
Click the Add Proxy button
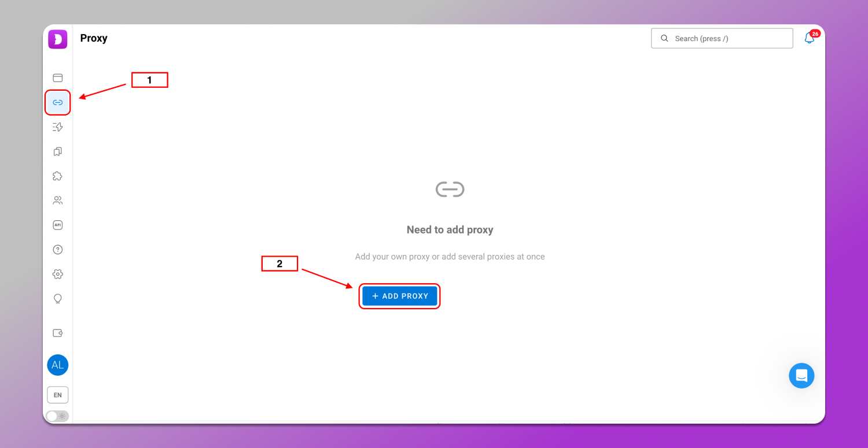[400, 296]
